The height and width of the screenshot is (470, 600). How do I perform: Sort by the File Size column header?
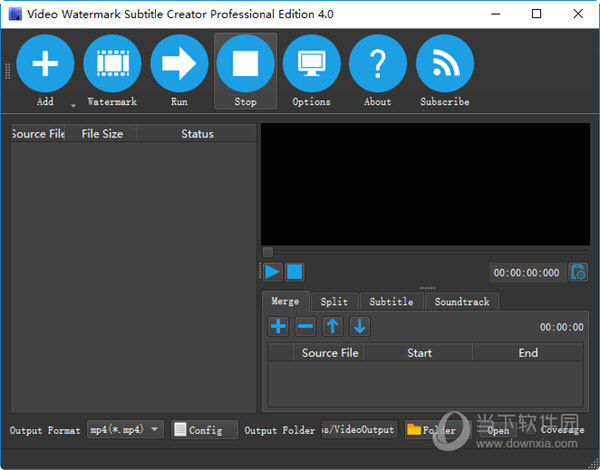[x=102, y=134]
